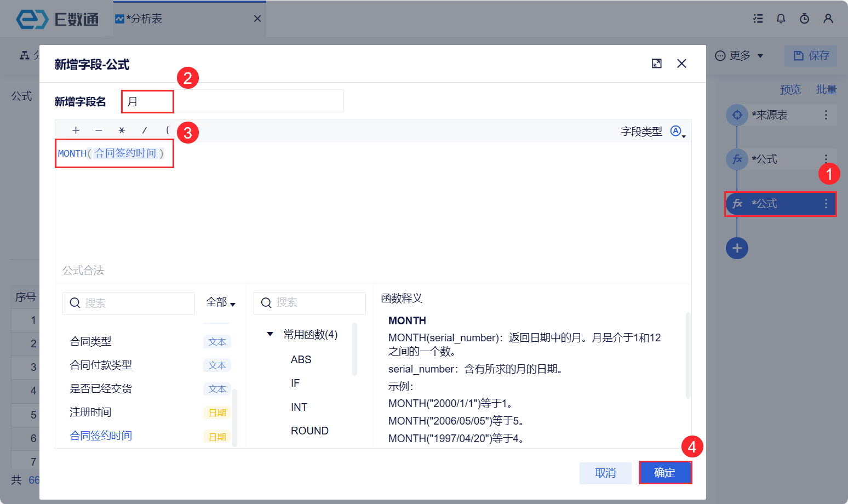Click the 日期 tag beside 注册时间
The width and height of the screenshot is (848, 504).
click(x=217, y=413)
